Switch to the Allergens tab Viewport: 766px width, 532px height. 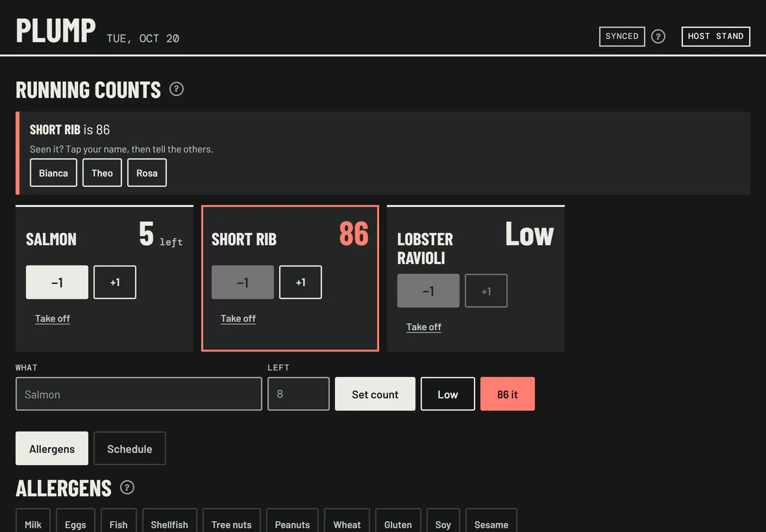click(x=52, y=448)
